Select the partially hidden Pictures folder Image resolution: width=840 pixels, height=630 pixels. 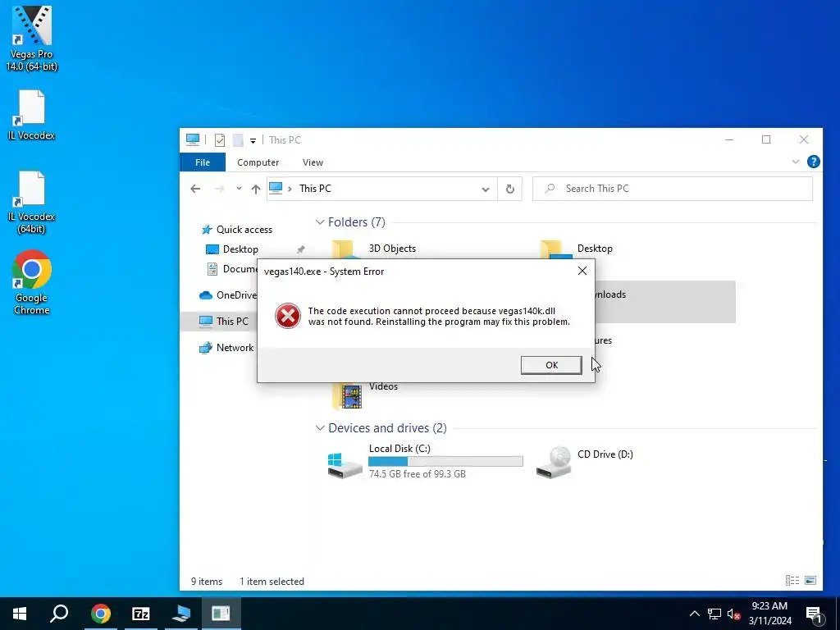pyautogui.click(x=603, y=340)
